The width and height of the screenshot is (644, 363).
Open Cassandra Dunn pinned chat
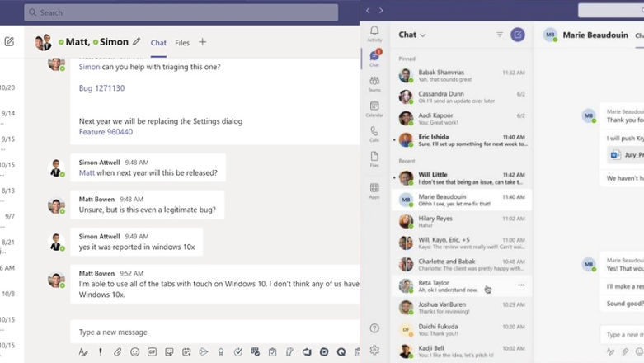[462, 97]
